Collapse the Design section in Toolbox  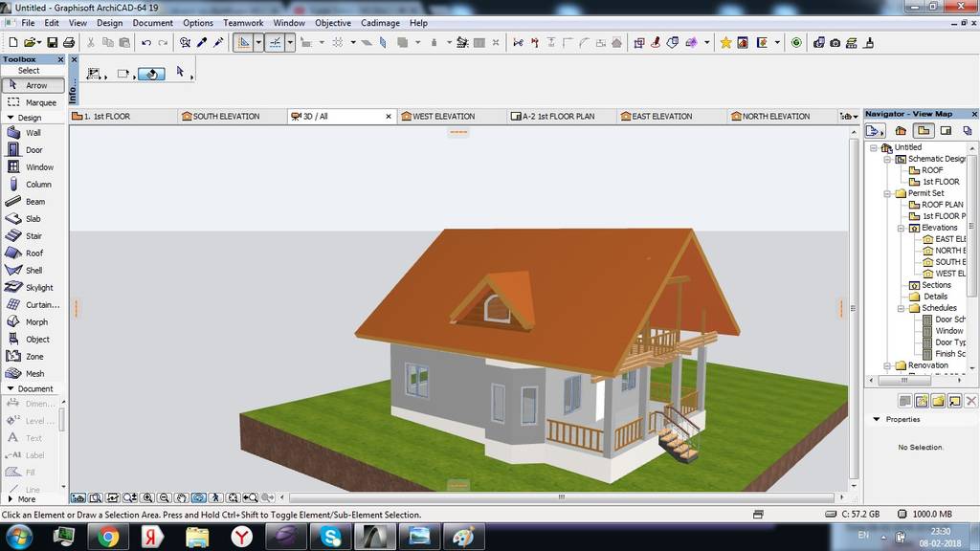(x=10, y=118)
